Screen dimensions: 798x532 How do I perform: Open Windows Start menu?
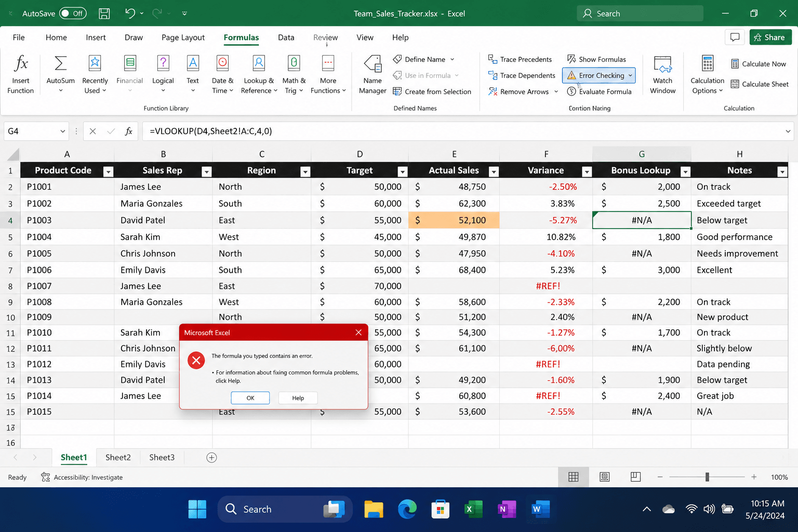(197, 509)
